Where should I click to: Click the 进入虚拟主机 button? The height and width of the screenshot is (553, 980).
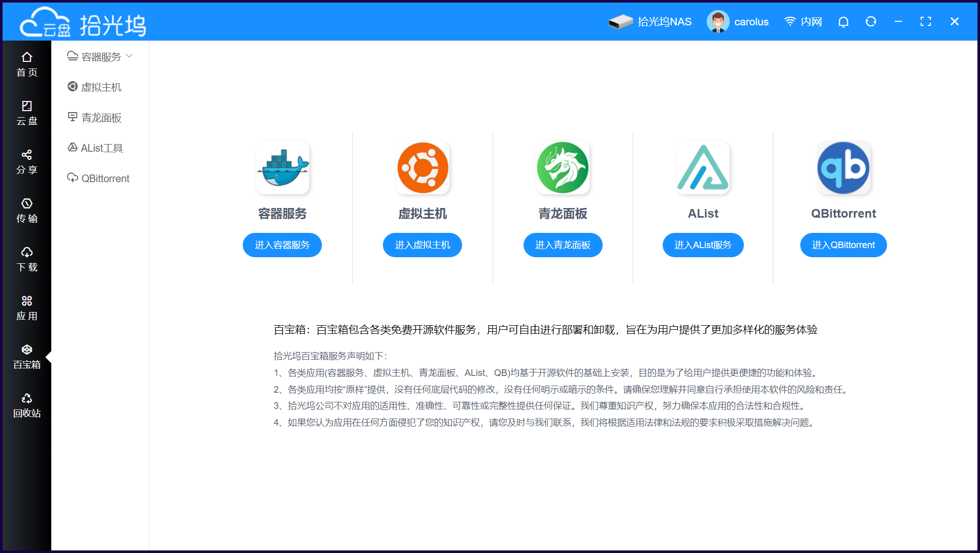(x=422, y=245)
